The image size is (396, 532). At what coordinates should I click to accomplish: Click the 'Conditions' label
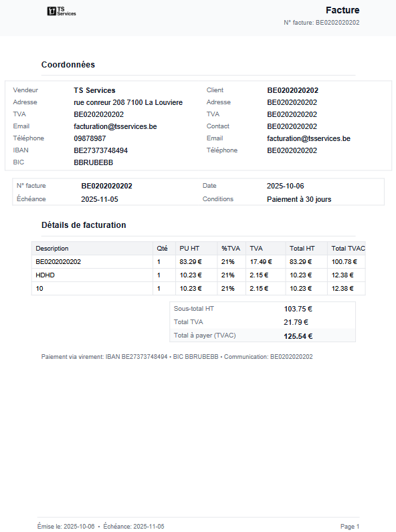click(x=218, y=198)
